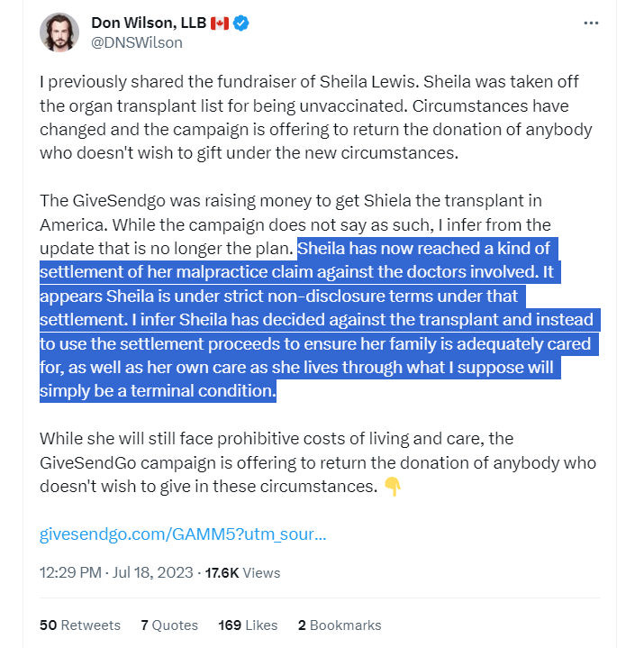The width and height of the screenshot is (644, 648).
Task: View the 50 Retweets list
Action: coord(80,625)
